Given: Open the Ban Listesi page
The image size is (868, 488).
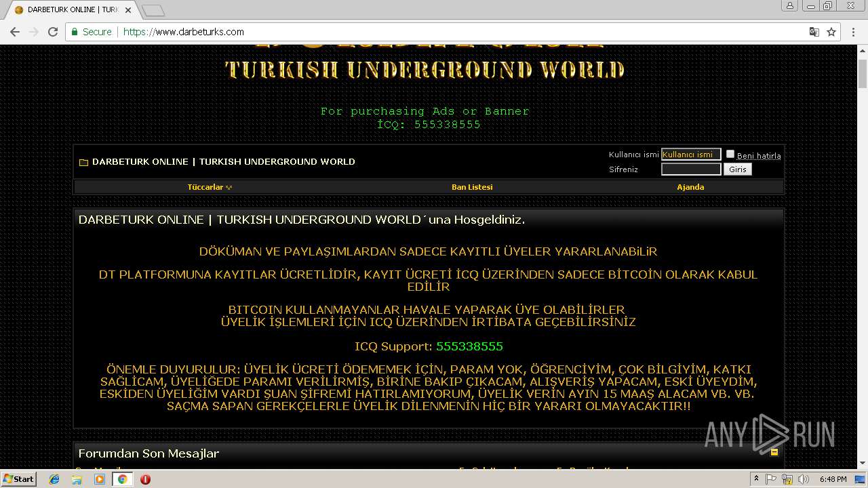Looking at the screenshot, I should 472,187.
